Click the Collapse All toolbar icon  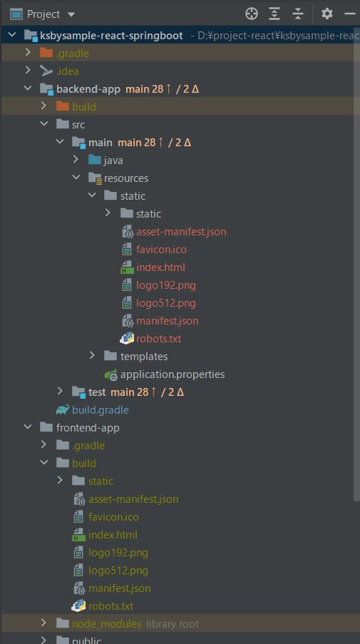pos(297,14)
